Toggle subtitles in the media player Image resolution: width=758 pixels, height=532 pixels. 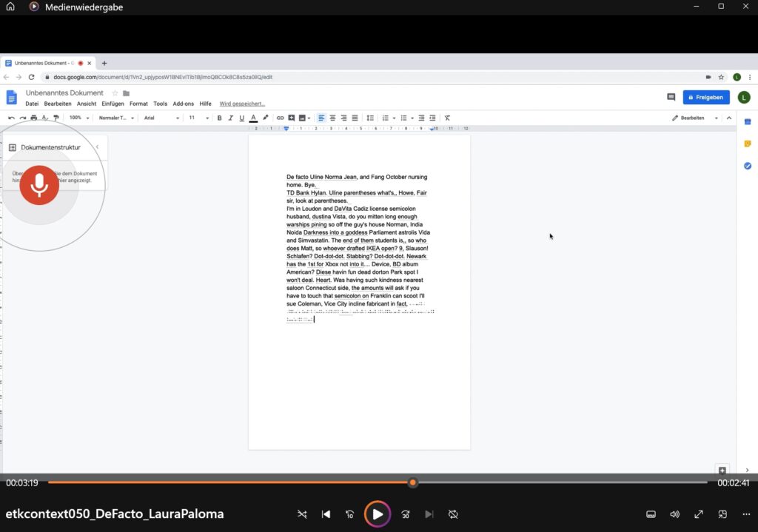click(x=651, y=514)
